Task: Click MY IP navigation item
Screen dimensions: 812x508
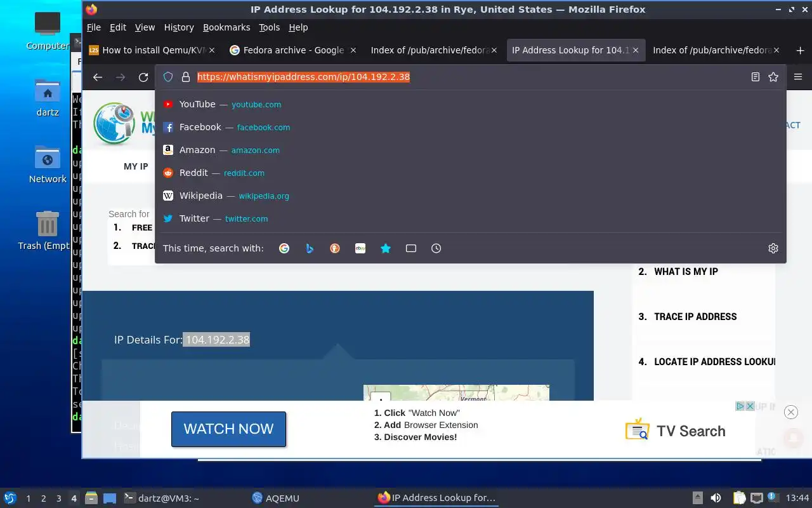Action: tap(136, 166)
